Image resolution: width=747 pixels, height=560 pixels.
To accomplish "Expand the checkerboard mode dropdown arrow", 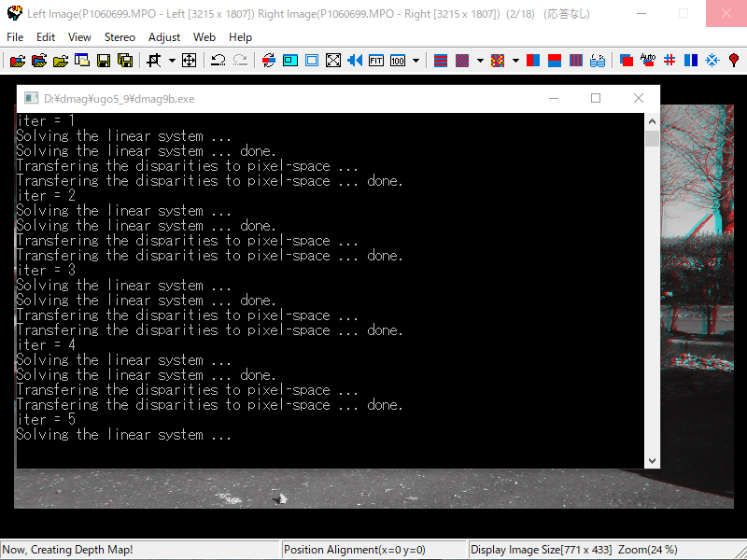I will click(x=480, y=61).
